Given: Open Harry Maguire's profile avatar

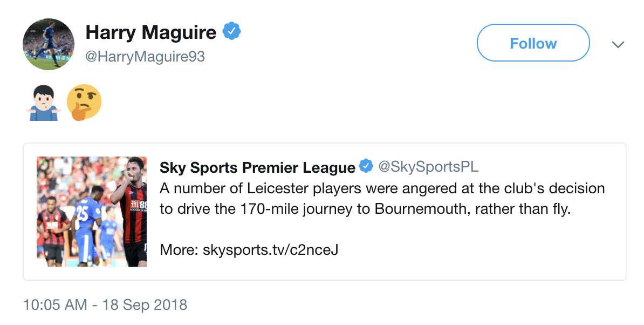Looking at the screenshot, I should [x=48, y=44].
